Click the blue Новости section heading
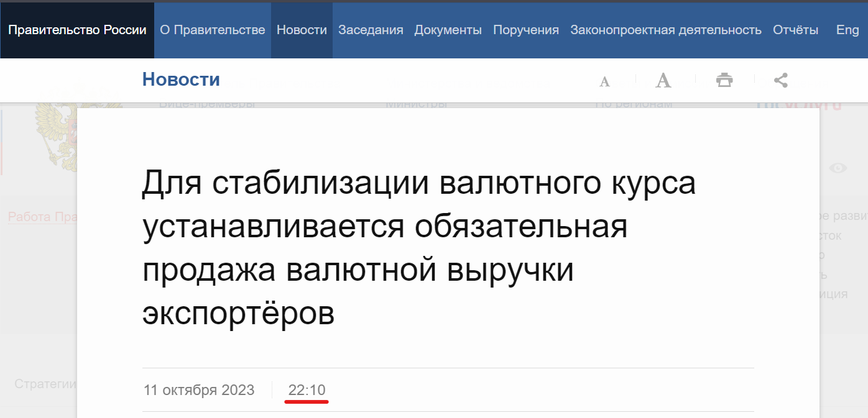The width and height of the screenshot is (868, 418). pos(181,80)
